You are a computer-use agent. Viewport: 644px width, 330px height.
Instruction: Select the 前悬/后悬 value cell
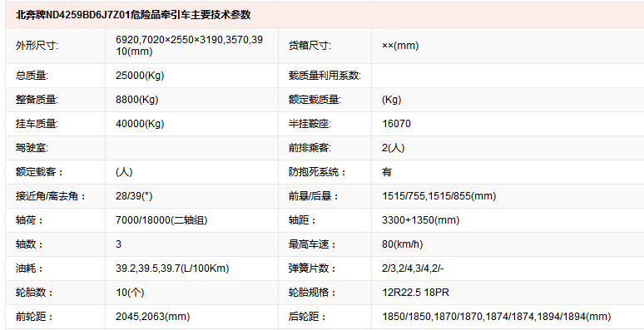point(508,197)
